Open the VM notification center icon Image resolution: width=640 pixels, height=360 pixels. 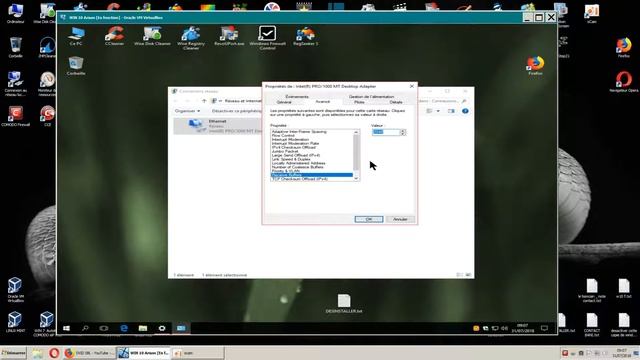click(544, 328)
